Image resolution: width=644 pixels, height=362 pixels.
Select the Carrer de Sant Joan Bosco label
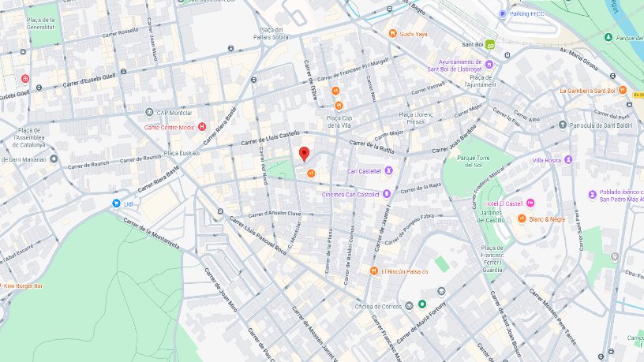pyautogui.click(x=505, y=323)
